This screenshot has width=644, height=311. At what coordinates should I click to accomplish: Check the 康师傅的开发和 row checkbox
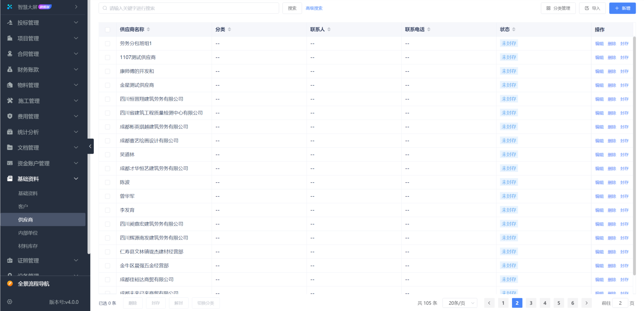coord(108,71)
